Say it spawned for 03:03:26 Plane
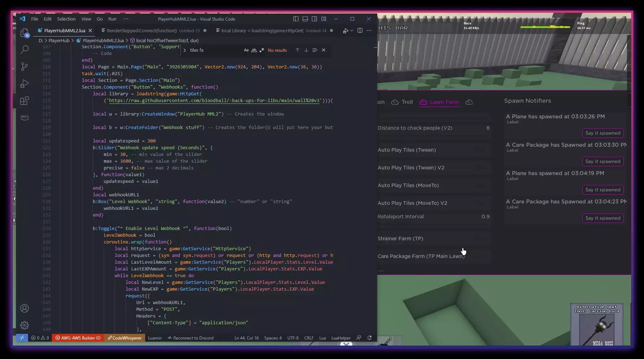This screenshot has height=359, width=644. [x=603, y=133]
